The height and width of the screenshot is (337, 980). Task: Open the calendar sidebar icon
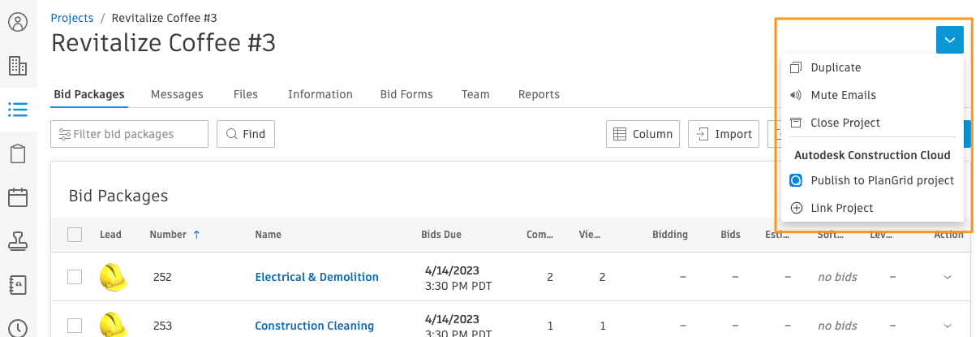pyautogui.click(x=18, y=197)
